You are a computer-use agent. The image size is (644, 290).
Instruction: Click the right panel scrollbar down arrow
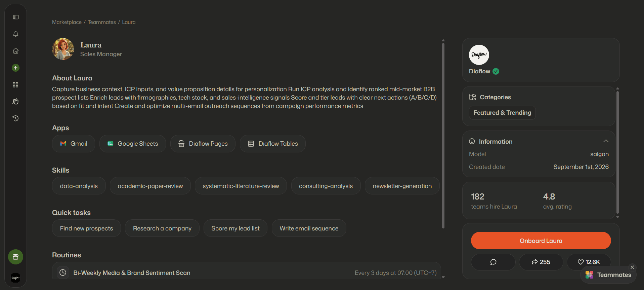click(617, 217)
